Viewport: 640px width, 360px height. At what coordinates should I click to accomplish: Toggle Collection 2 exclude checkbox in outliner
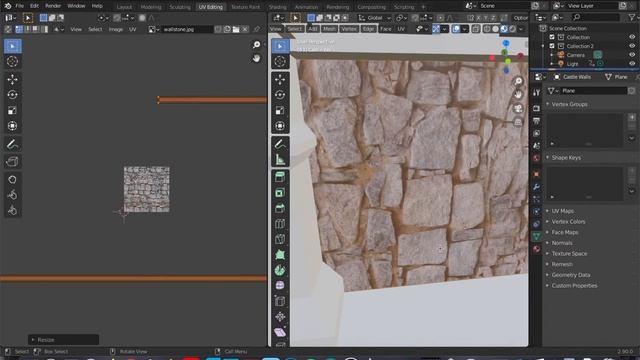click(x=552, y=46)
